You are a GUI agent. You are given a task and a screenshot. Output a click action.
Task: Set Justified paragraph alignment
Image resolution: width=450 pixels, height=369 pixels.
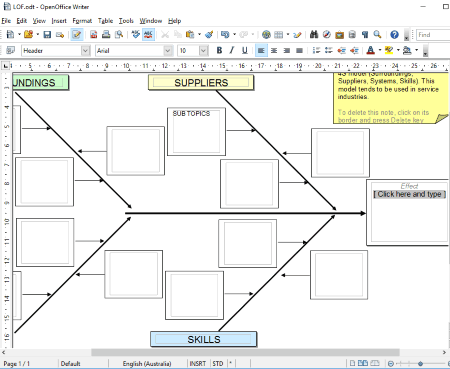299,50
